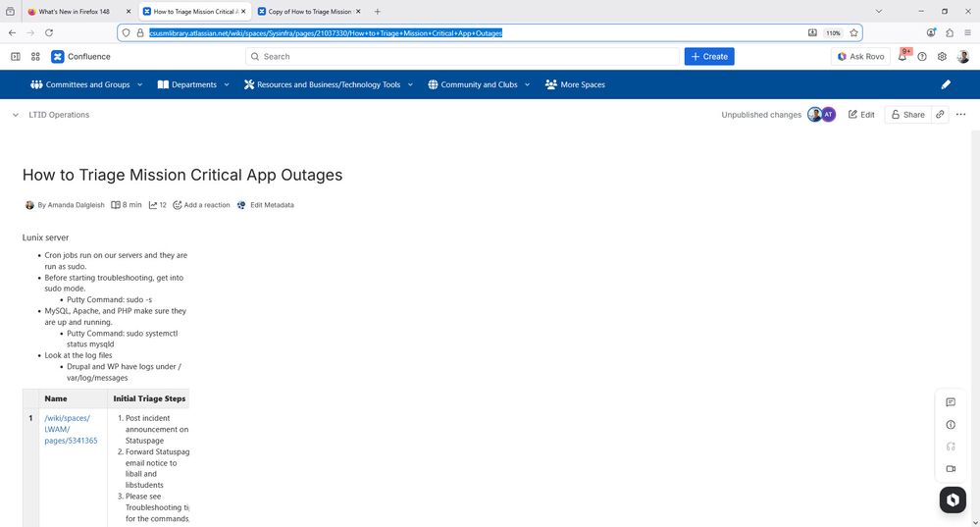This screenshot has height=527, width=980.
Task: Open the user profile avatar
Action: pos(963,56)
